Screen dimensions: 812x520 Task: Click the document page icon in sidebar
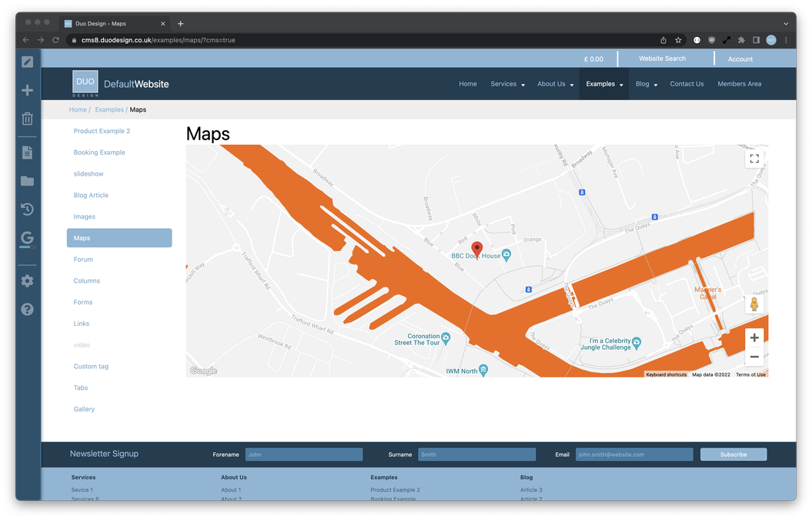[27, 152]
